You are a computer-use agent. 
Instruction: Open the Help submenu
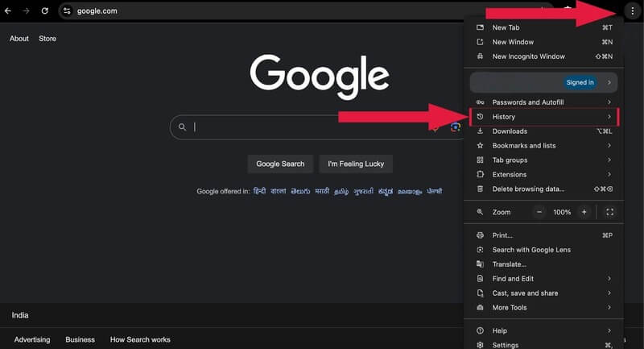pyautogui.click(x=544, y=330)
